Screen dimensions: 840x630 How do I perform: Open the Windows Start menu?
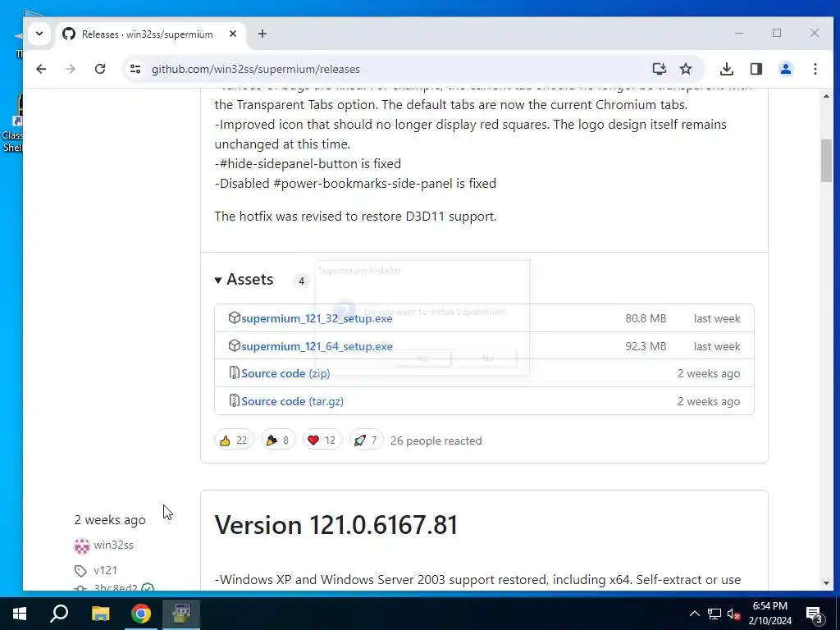pos(20,614)
